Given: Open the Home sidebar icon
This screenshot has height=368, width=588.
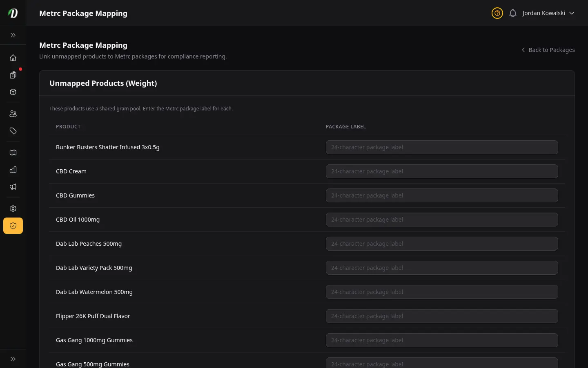Looking at the screenshot, I should click(x=13, y=58).
